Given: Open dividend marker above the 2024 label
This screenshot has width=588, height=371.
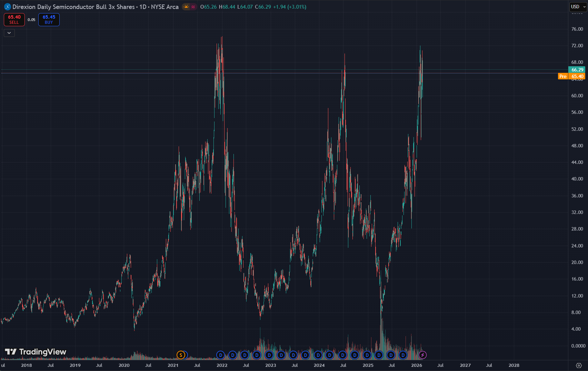Looking at the screenshot, I should point(318,355).
